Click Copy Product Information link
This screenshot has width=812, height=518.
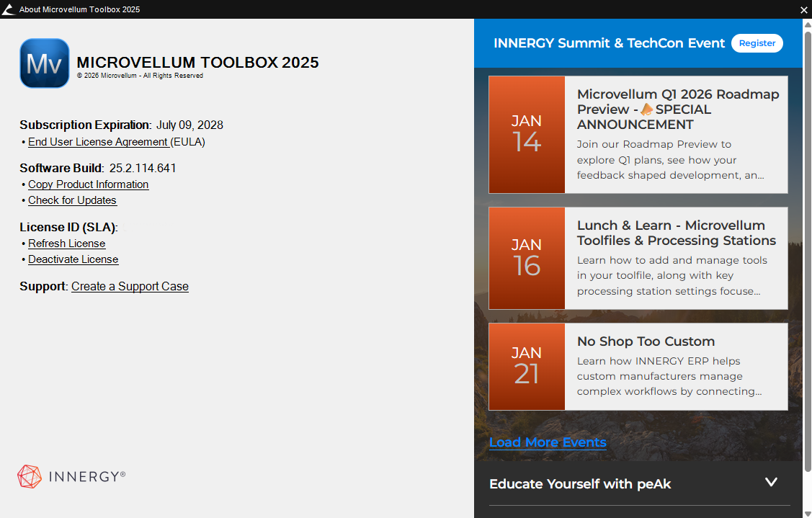tap(88, 184)
